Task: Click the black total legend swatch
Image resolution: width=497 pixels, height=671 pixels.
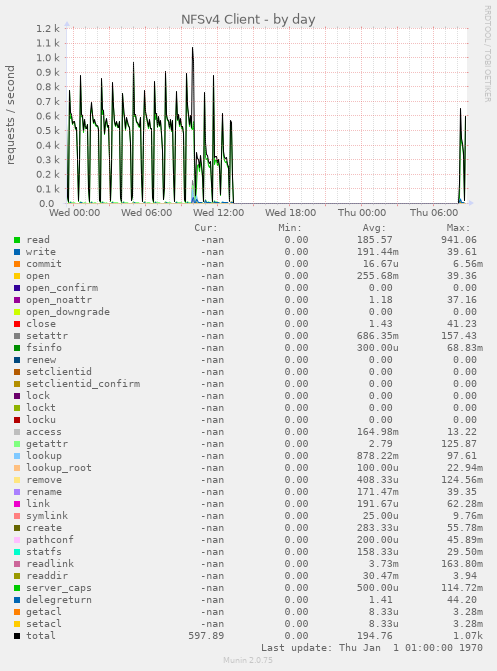Action: pos(17,636)
